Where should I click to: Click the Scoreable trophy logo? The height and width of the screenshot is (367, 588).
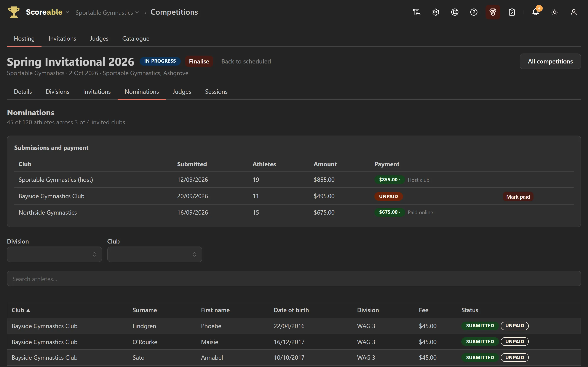pos(14,12)
